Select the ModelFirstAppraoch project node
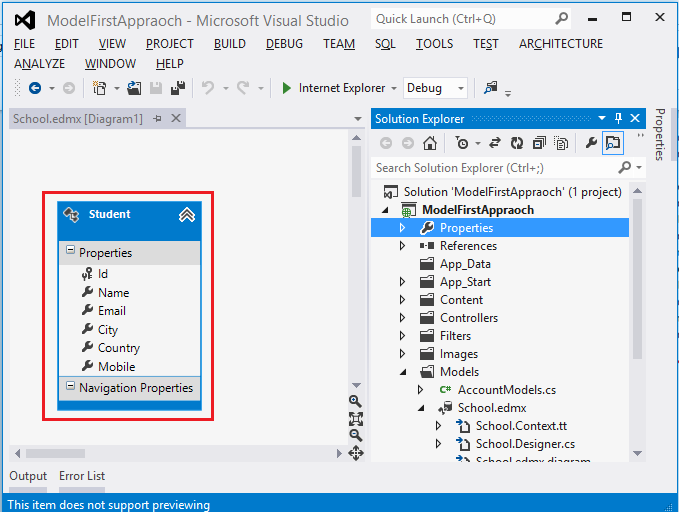Image resolution: width=679 pixels, height=512 pixels. pyautogui.click(x=478, y=210)
